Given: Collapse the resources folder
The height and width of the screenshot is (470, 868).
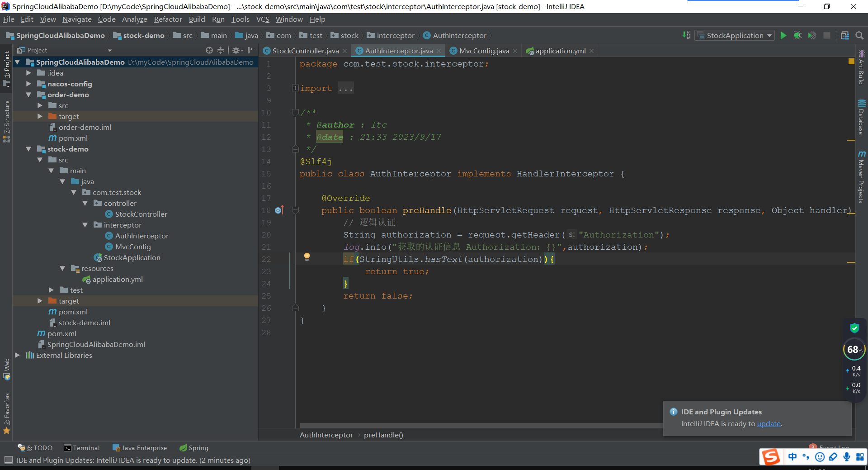Looking at the screenshot, I should (x=62, y=268).
